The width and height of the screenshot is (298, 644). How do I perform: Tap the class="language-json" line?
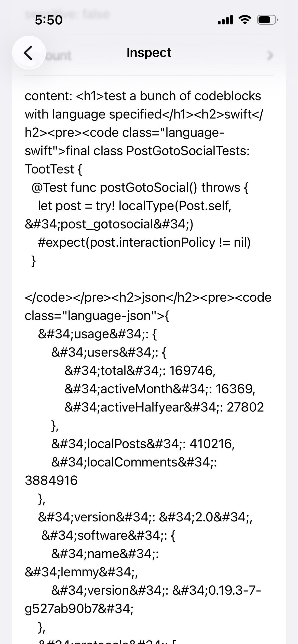point(97,316)
